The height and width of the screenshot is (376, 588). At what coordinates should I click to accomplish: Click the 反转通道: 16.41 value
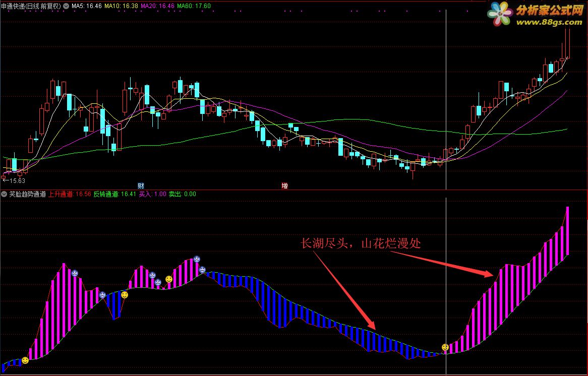click(115, 194)
